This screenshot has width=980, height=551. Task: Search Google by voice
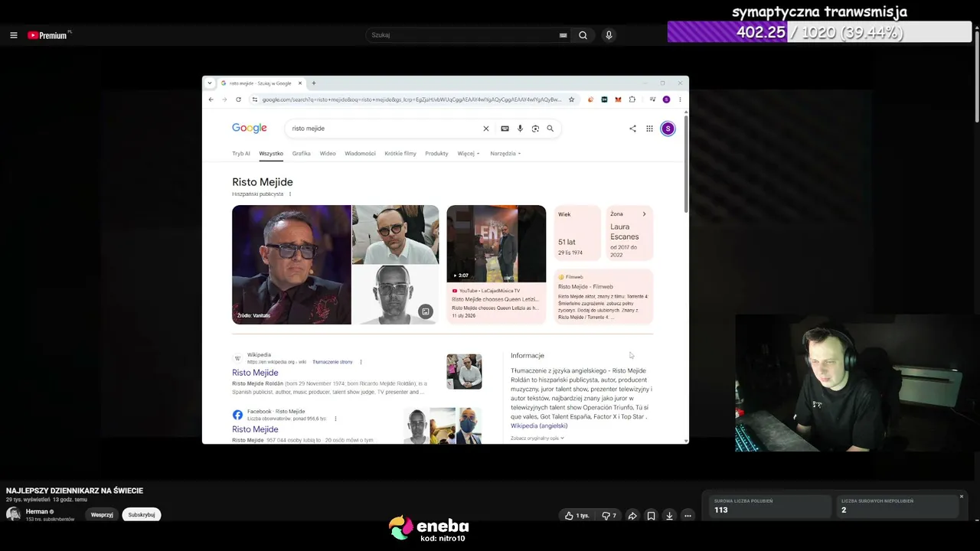tap(520, 129)
